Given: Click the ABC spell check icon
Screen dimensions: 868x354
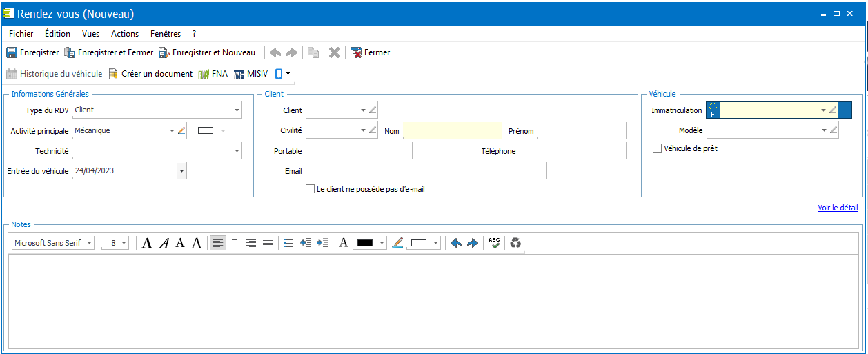Looking at the screenshot, I should tap(494, 243).
